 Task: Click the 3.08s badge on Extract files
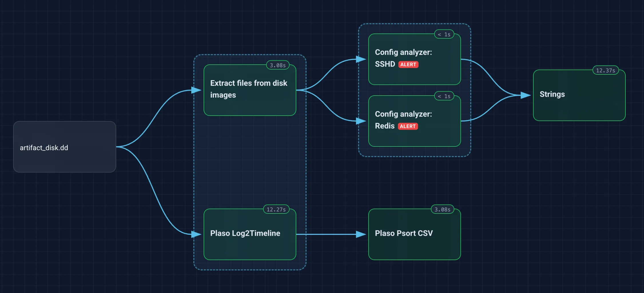click(x=278, y=65)
